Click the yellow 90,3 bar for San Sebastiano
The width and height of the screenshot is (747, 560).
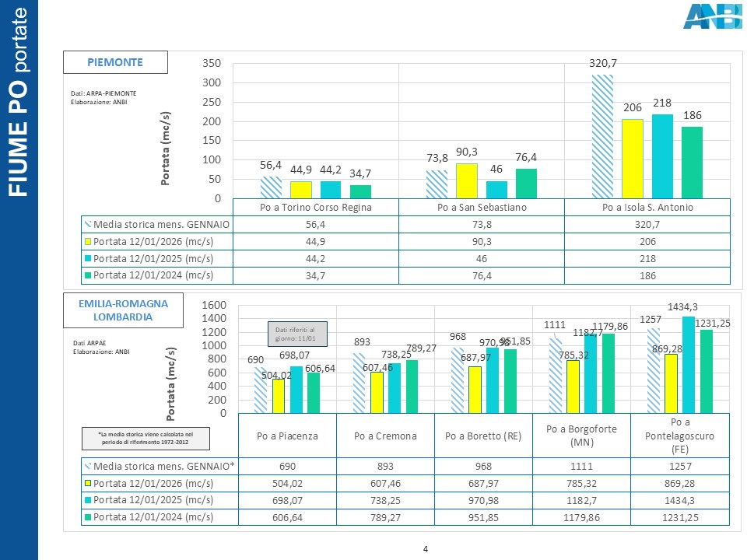[x=467, y=181]
